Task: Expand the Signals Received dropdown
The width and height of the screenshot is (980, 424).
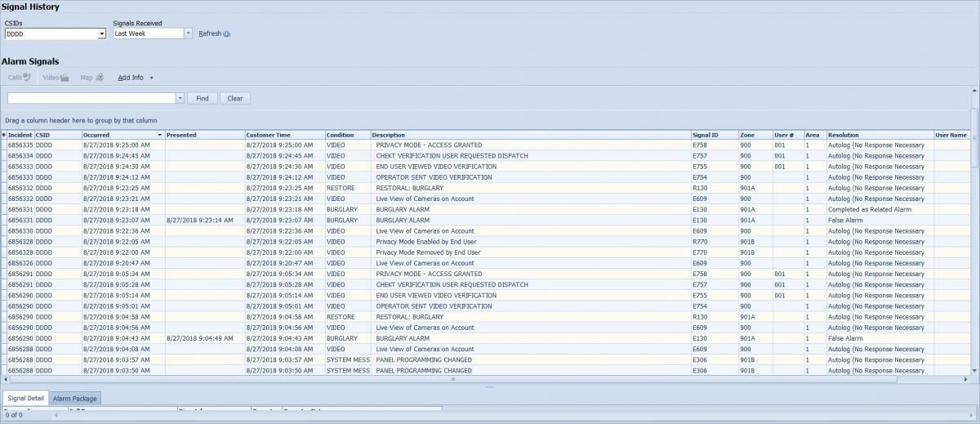Action: click(188, 34)
